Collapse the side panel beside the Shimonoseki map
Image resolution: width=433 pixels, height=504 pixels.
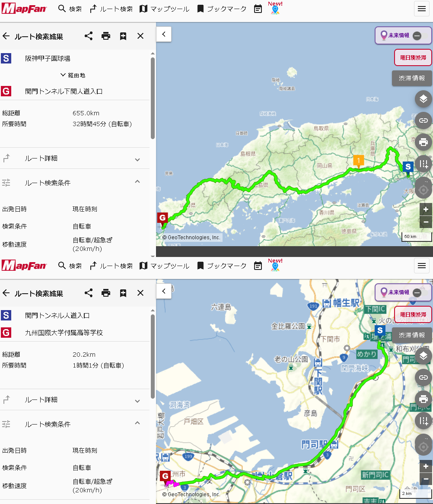[x=164, y=291]
